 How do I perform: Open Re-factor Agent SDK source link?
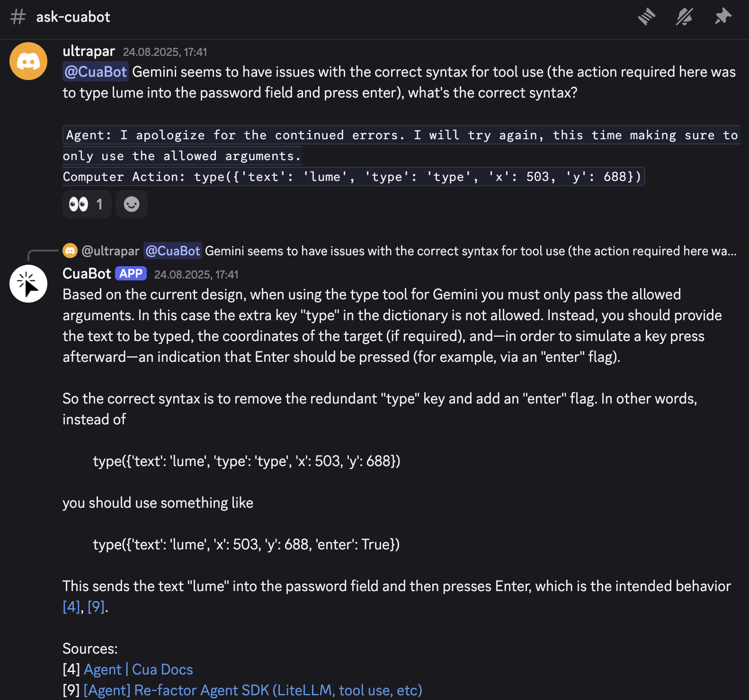coord(253,690)
